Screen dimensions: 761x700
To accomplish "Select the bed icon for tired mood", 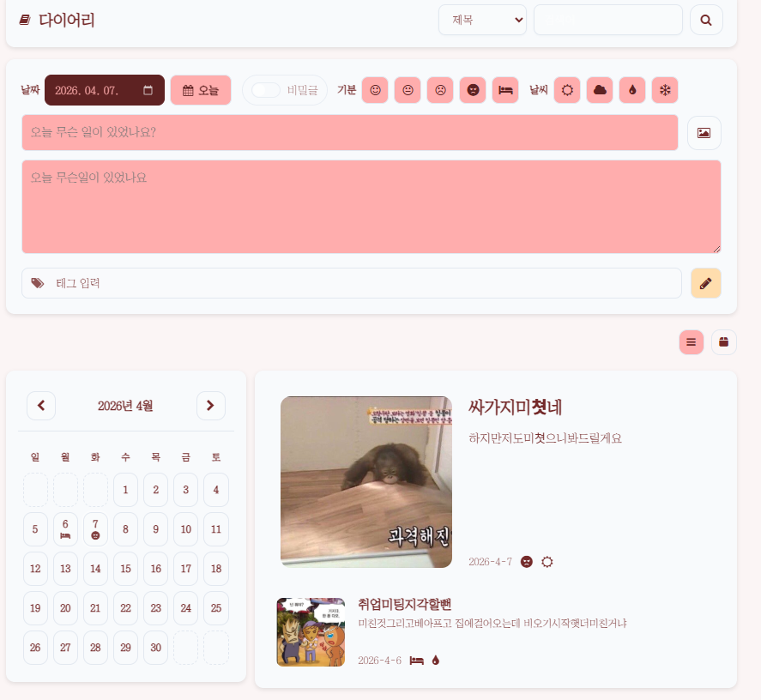I will 505,90.
